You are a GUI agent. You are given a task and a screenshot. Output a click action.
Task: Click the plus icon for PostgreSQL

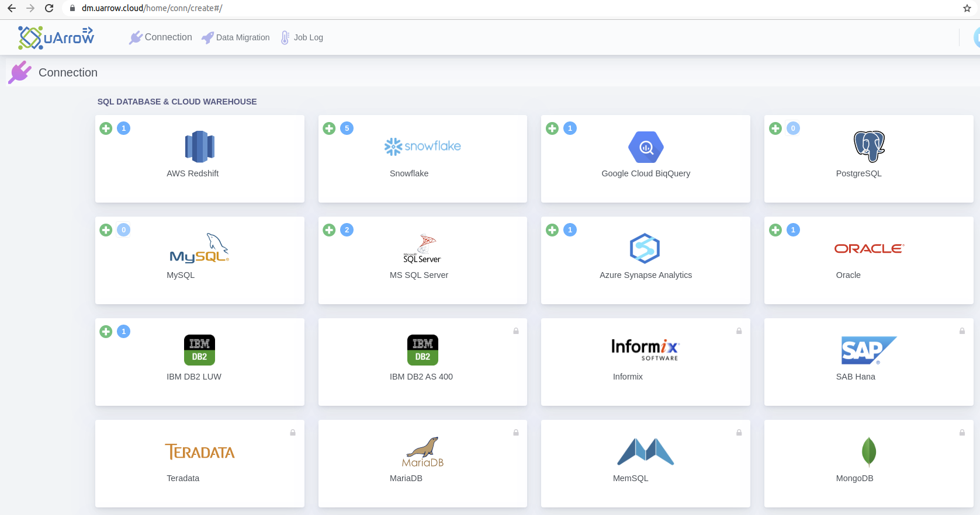[775, 128]
